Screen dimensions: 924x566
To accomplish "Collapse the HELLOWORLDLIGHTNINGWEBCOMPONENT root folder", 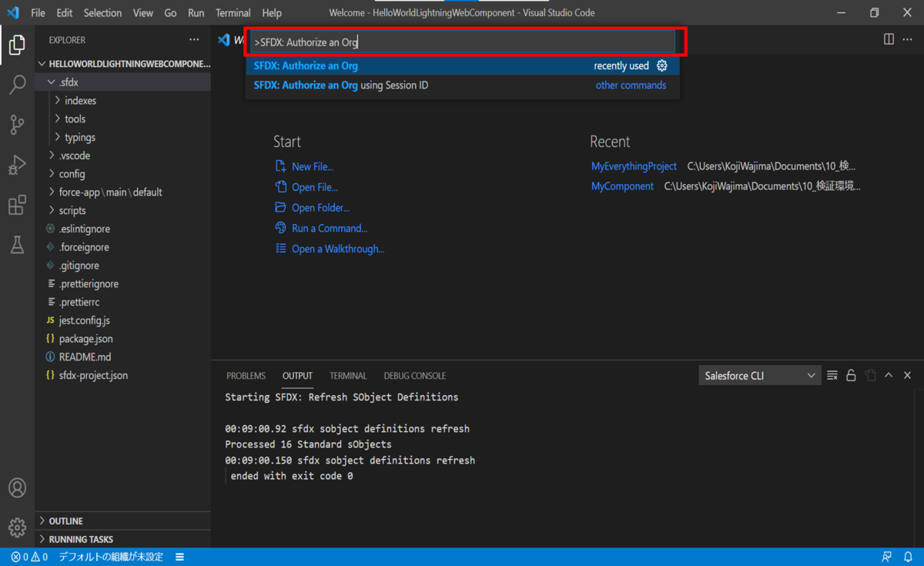I will (123, 64).
